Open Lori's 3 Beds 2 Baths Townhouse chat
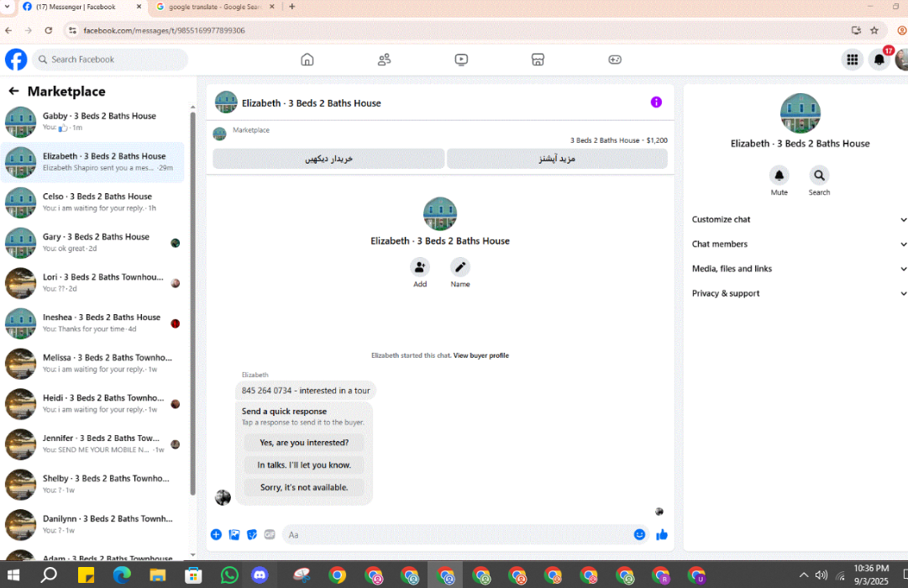The height and width of the screenshot is (588, 908). pos(94,283)
